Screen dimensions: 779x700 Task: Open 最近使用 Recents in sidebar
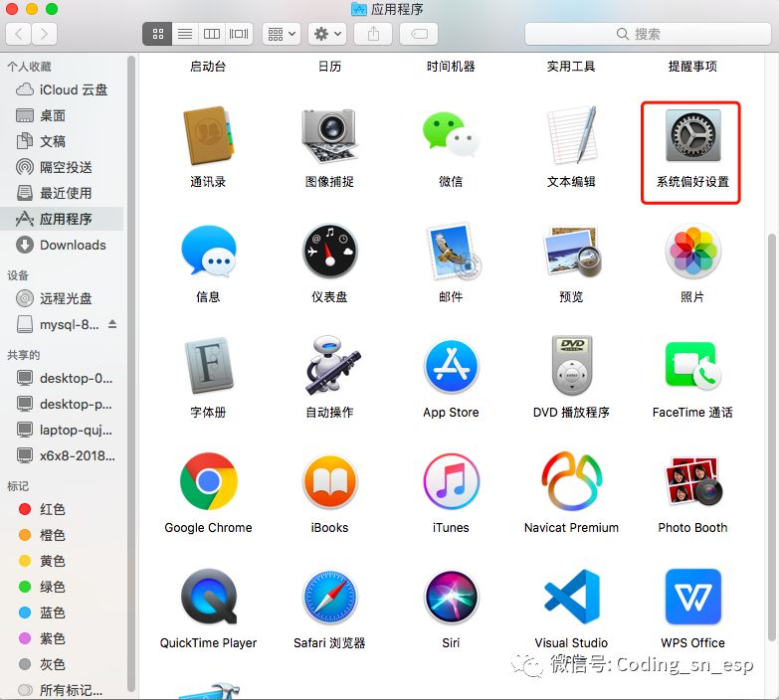click(x=62, y=193)
